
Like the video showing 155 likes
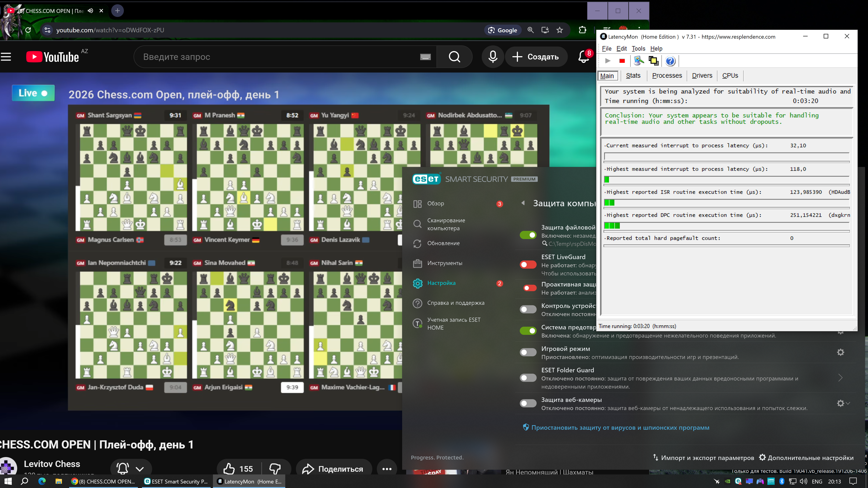(238, 469)
